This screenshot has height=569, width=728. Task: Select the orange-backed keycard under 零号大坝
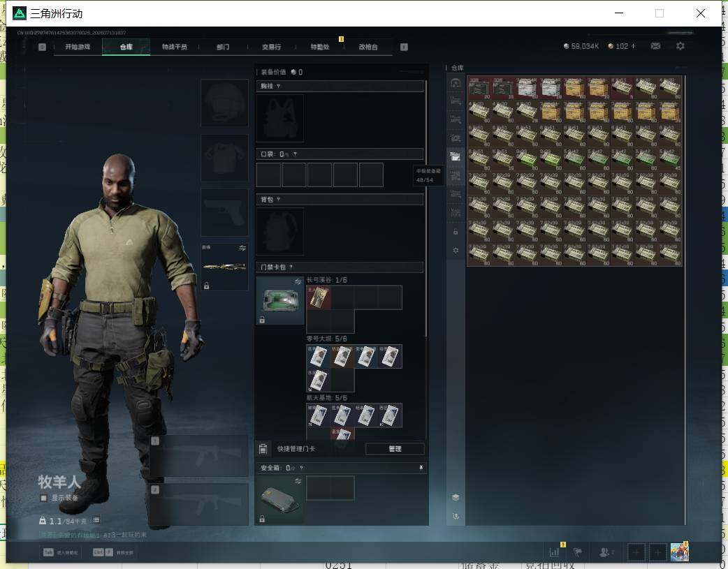pyautogui.click(x=342, y=357)
